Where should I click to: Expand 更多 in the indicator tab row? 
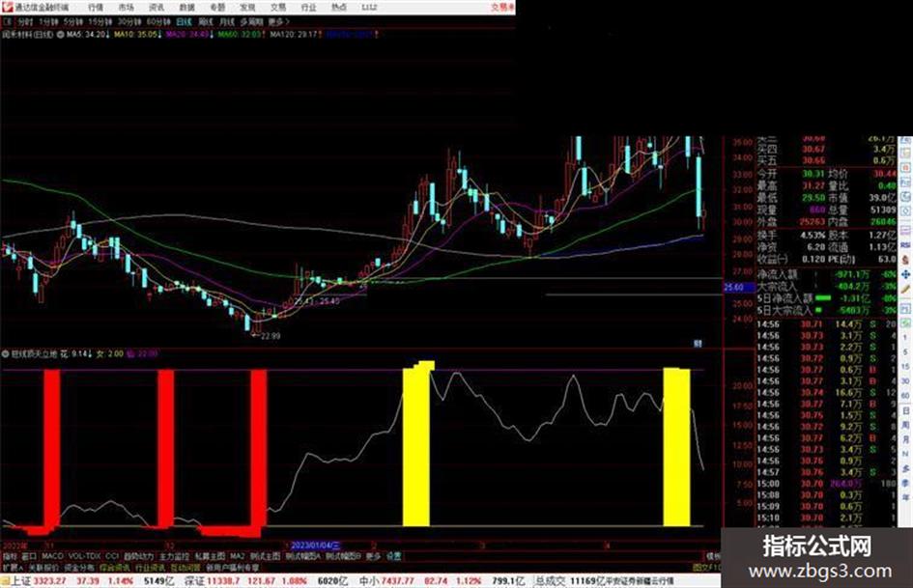click(373, 556)
